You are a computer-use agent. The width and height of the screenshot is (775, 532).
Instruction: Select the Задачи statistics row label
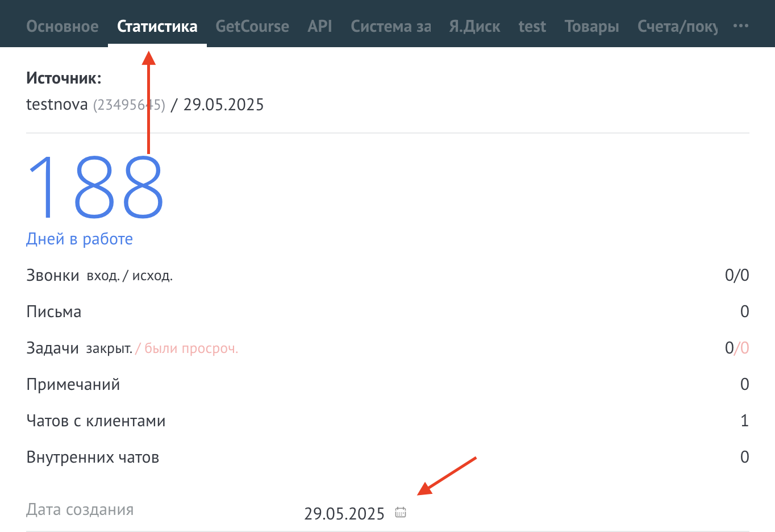coord(52,348)
